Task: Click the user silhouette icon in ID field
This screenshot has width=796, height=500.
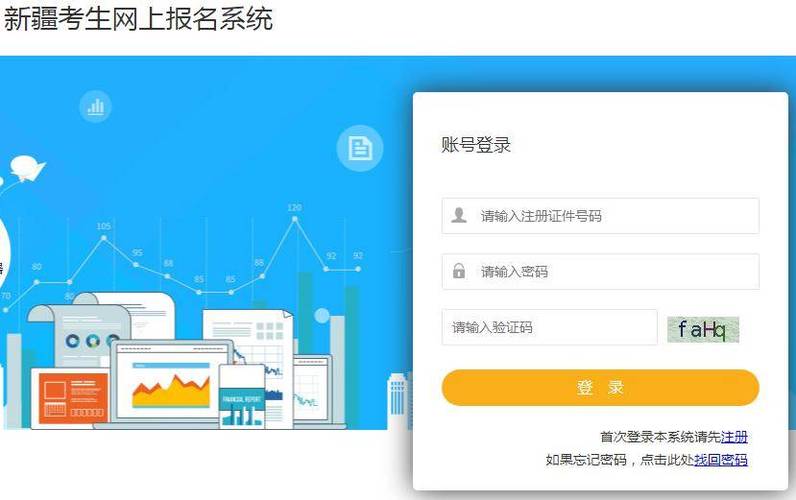Action: click(x=459, y=215)
